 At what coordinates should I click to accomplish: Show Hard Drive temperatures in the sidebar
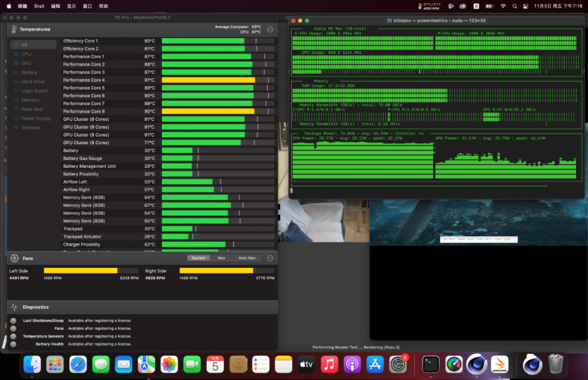pyautogui.click(x=33, y=82)
